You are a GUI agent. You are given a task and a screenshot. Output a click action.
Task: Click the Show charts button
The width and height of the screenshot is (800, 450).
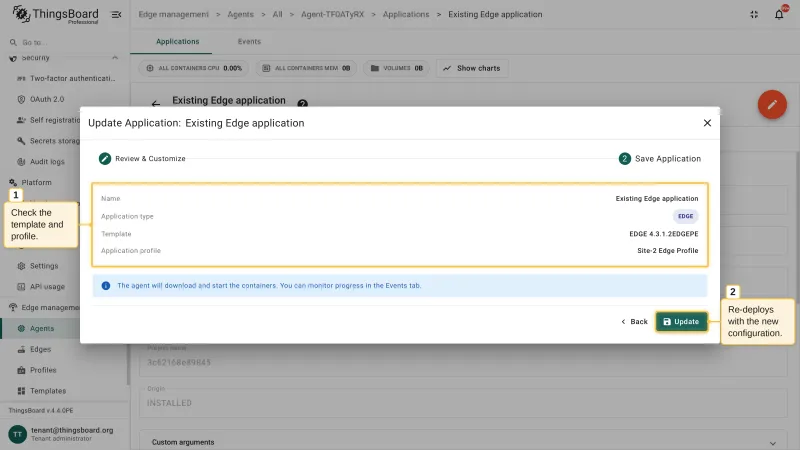472,68
